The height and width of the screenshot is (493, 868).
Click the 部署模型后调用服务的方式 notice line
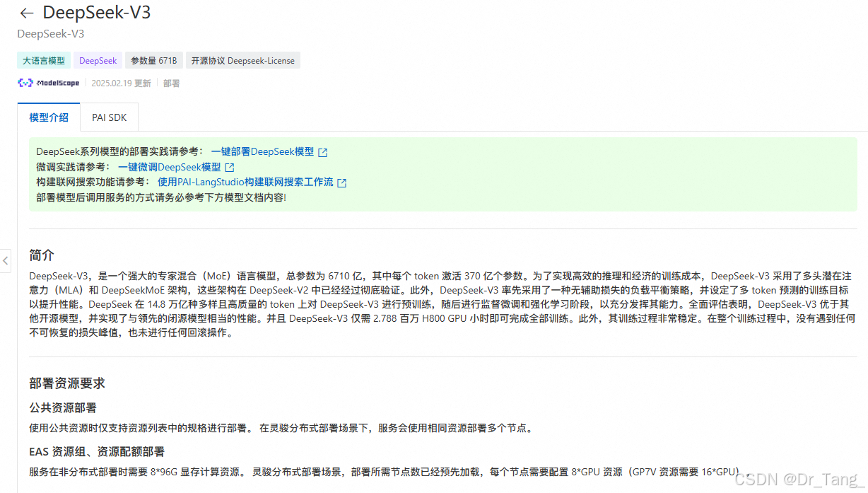click(161, 197)
